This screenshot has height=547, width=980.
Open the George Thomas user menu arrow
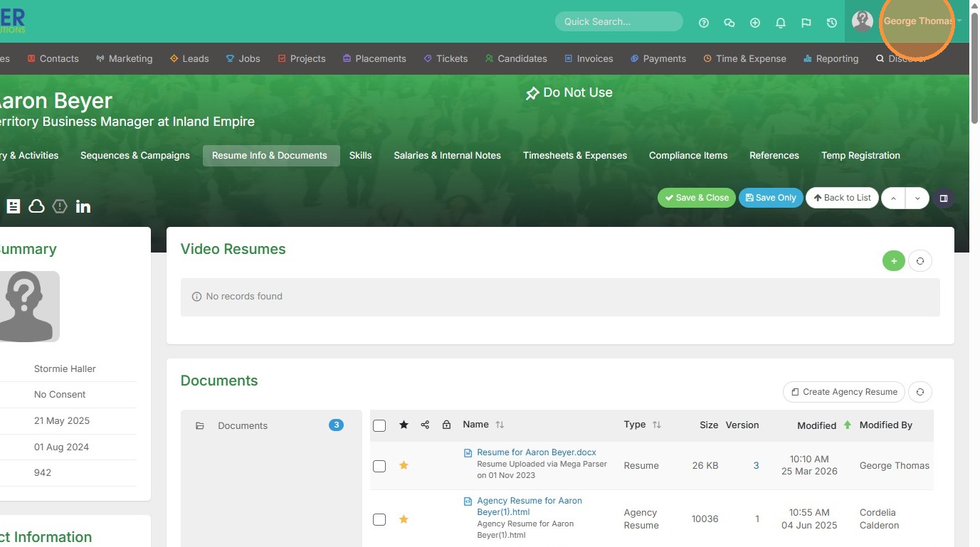(959, 21)
